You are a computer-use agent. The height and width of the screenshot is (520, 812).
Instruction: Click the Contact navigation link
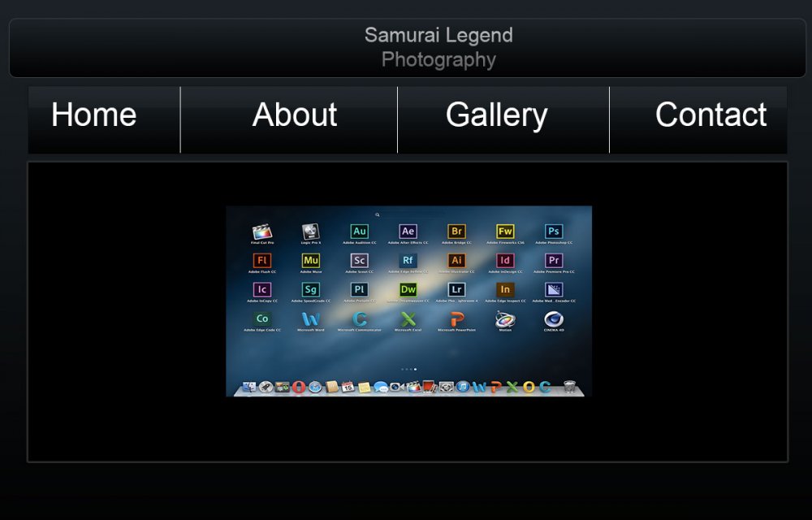point(710,115)
